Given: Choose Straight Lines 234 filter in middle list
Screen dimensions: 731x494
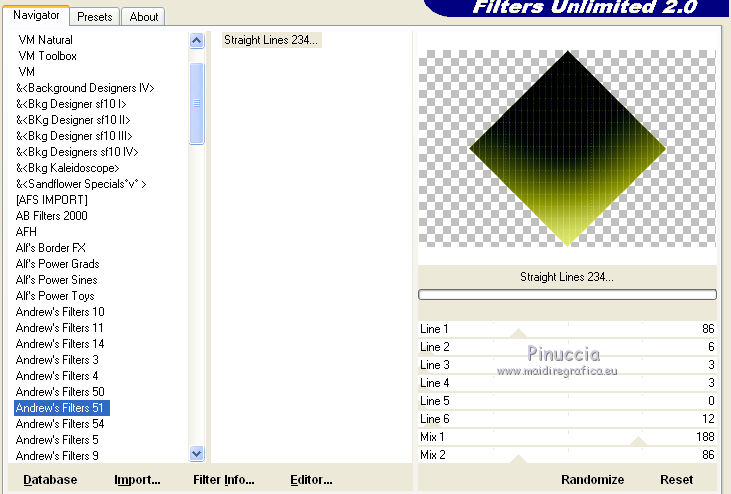Looking at the screenshot, I should [x=271, y=40].
